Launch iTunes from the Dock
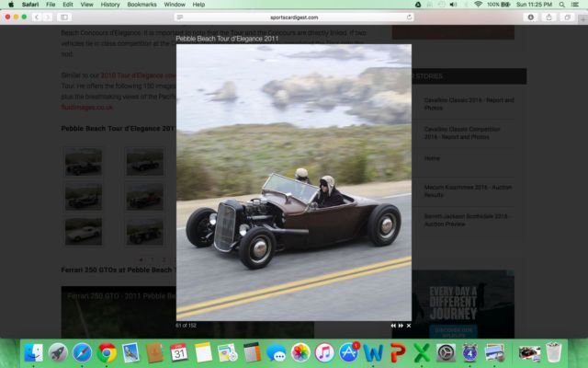The image size is (588, 368). [324, 353]
